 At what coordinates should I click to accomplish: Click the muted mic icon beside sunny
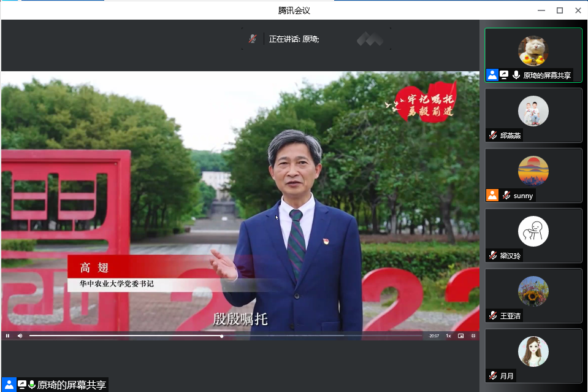(506, 196)
